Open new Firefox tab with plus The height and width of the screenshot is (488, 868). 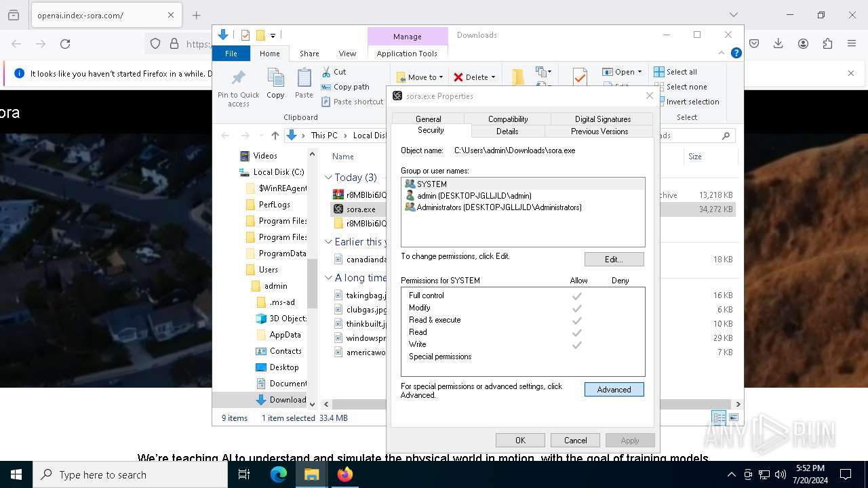coord(196,15)
